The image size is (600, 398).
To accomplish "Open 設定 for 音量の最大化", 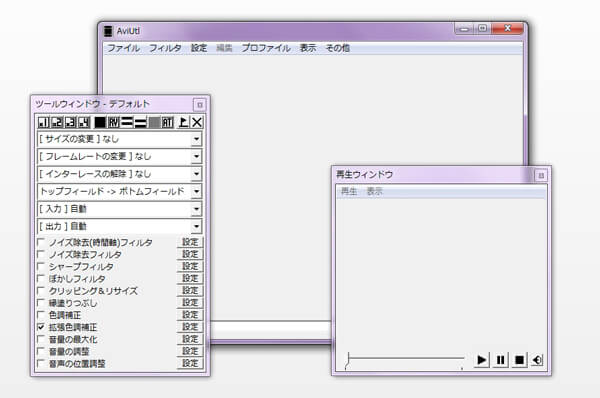I will 190,339.
